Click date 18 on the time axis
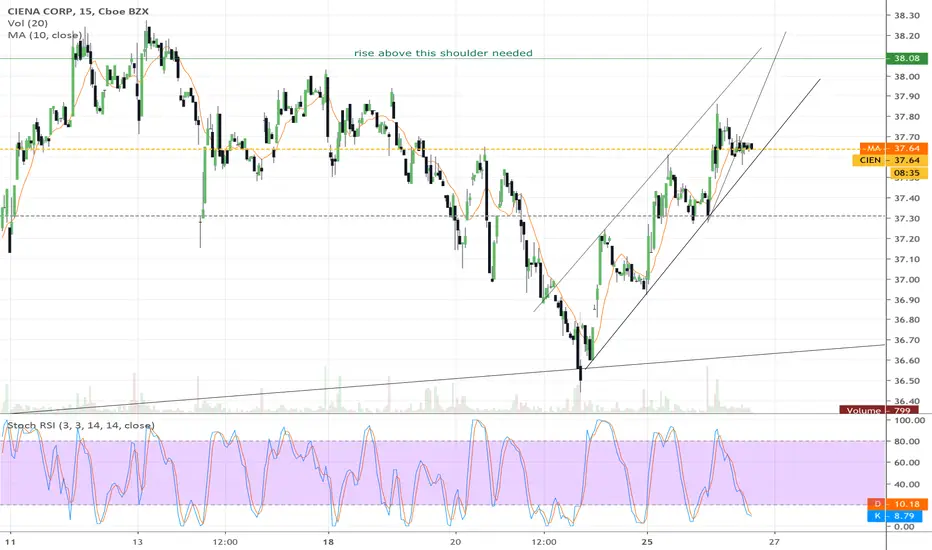932x550 pixels. [x=328, y=542]
